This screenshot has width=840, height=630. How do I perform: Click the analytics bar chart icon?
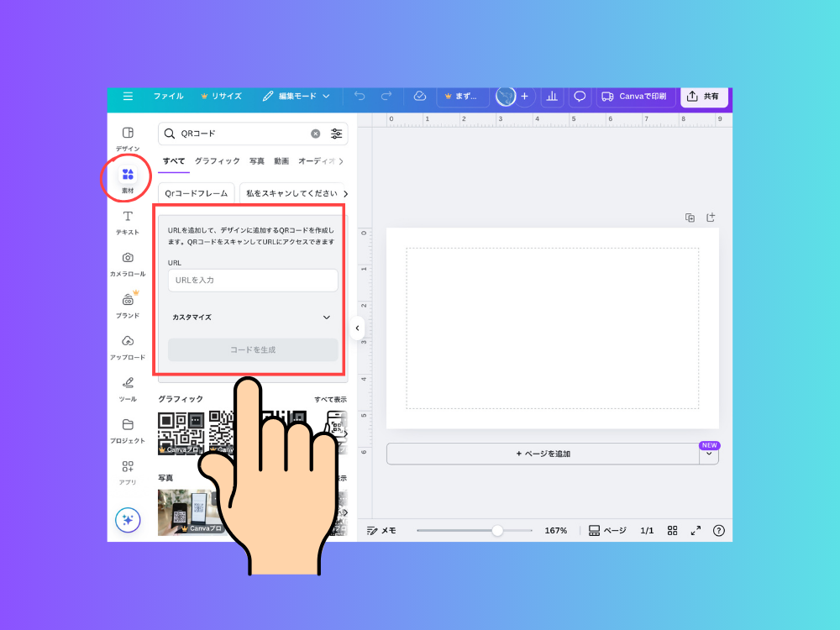click(x=552, y=97)
